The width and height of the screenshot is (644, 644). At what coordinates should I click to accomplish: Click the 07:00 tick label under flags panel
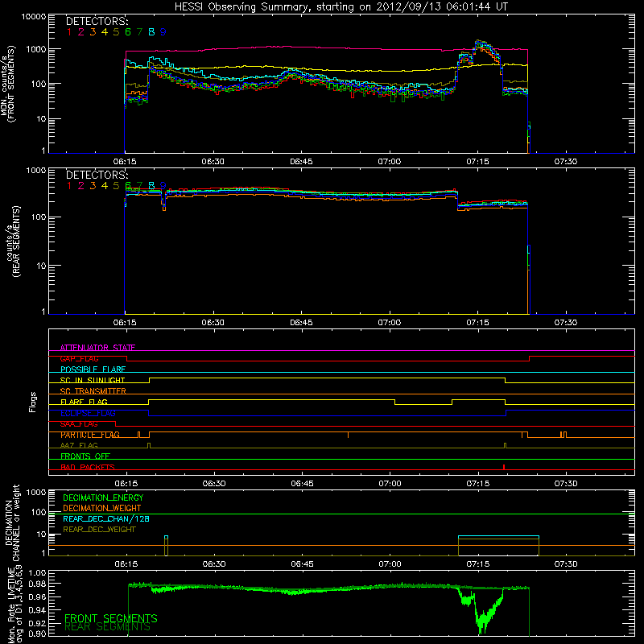(x=390, y=484)
